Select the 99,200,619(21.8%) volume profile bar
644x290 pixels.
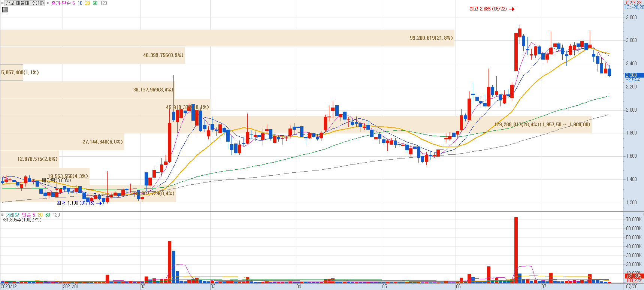[227, 38]
